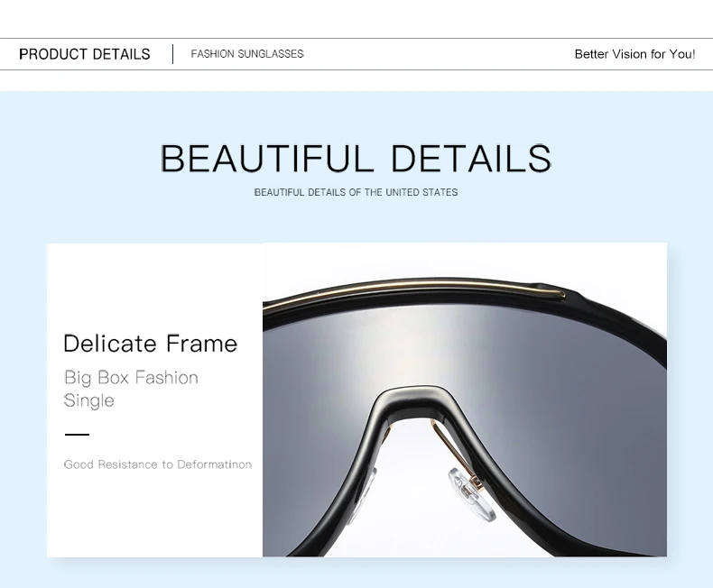Click the vertical divider beside PRODUCT DETAILS
This screenshot has height=588, width=713.
[172, 54]
